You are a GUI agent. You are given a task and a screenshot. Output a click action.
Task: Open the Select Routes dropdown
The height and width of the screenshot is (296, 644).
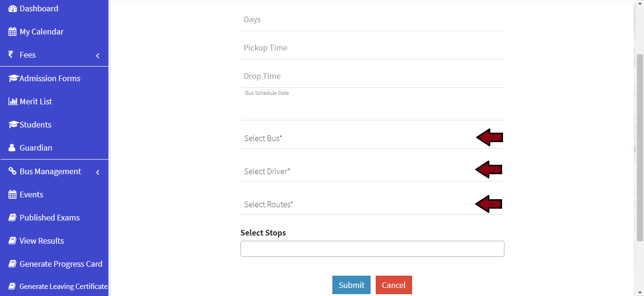(358, 204)
